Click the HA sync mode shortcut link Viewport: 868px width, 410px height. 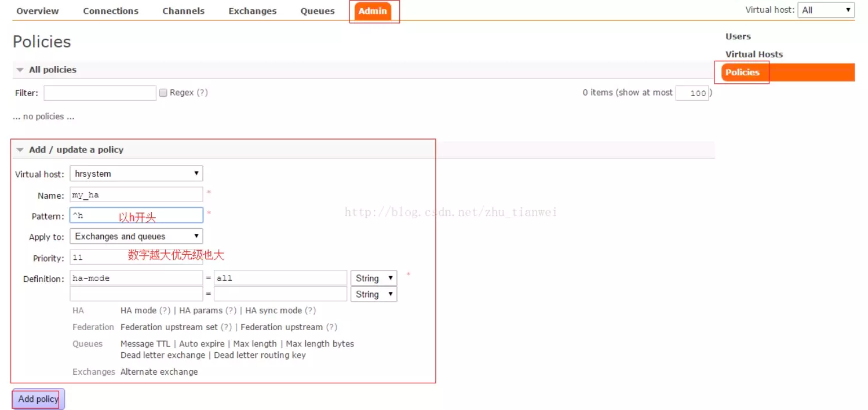pyautogui.click(x=273, y=310)
